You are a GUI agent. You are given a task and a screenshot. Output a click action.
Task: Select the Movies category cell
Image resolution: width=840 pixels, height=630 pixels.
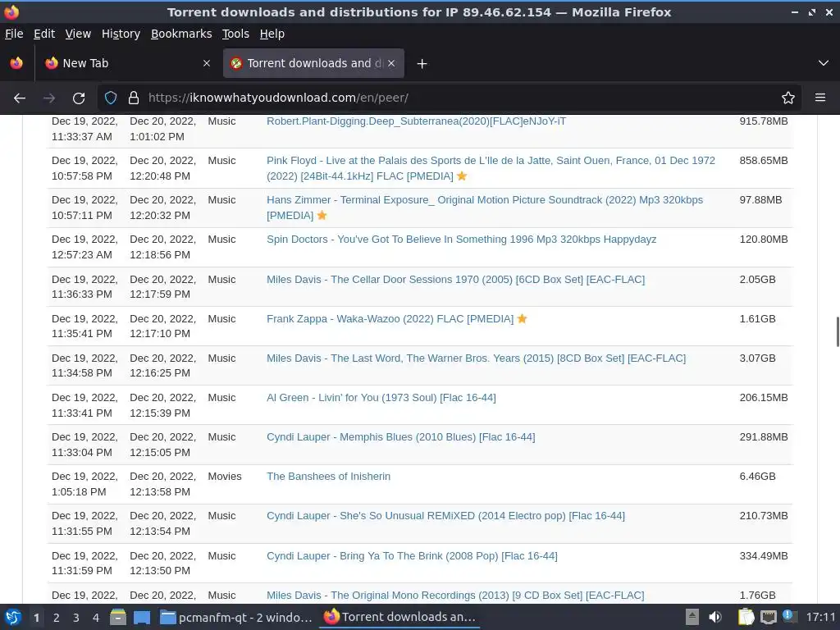point(225,477)
